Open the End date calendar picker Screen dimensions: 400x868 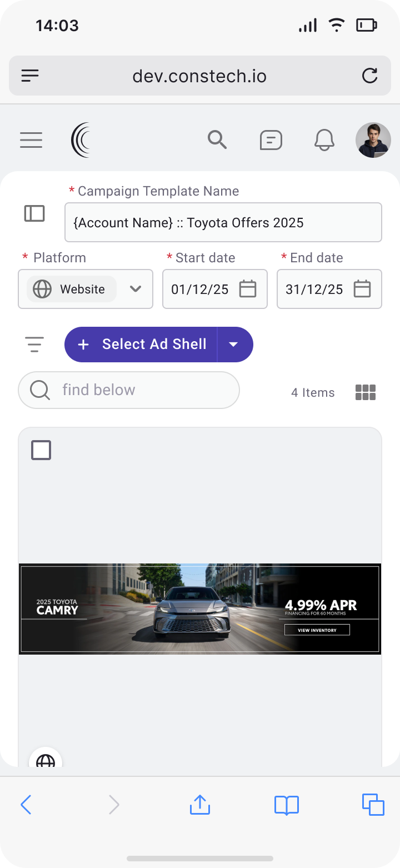point(362,289)
